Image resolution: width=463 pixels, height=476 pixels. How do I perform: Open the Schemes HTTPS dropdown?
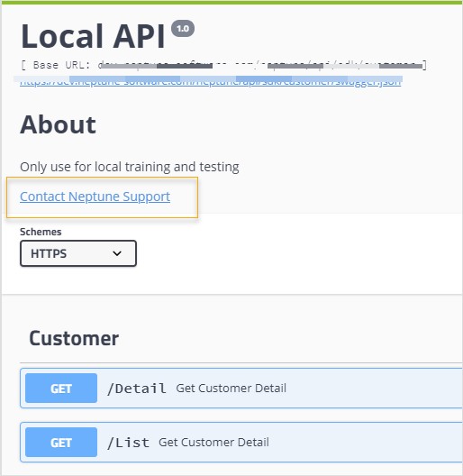[x=78, y=253]
